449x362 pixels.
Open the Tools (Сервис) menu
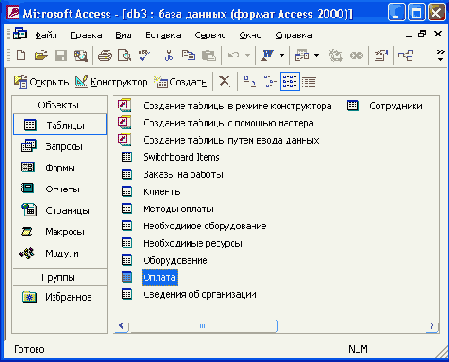click(x=210, y=35)
